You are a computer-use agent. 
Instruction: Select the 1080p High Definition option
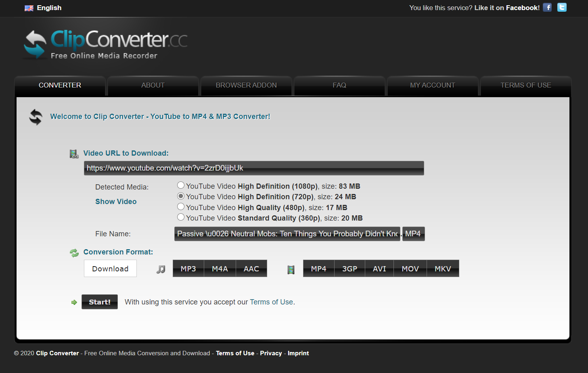181,185
